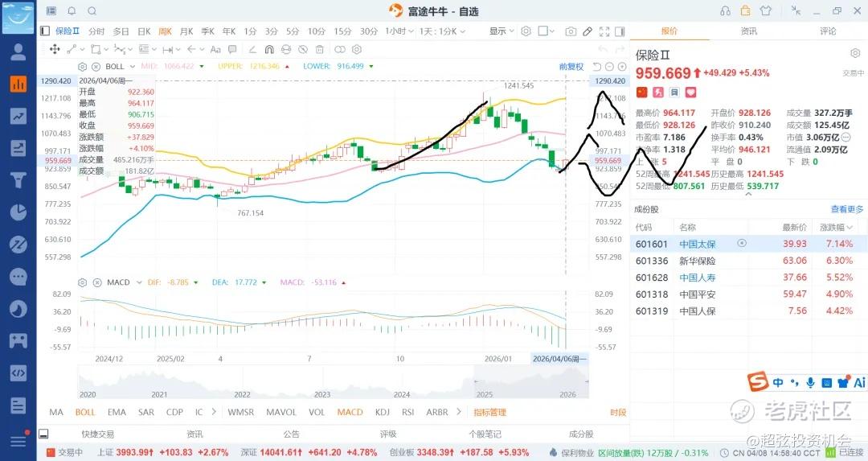This screenshot has width=868, height=461.
Task: Switch to the 资讯 tab in right panel
Action: click(x=748, y=31)
